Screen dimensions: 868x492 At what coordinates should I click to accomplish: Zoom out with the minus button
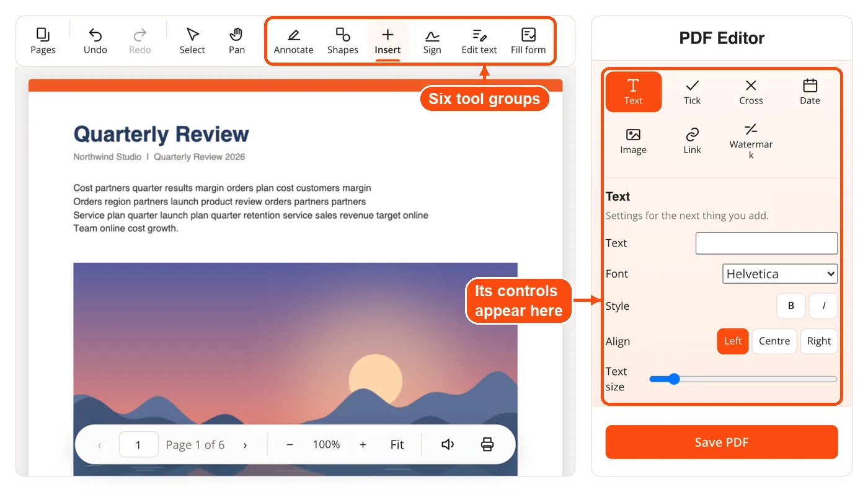290,445
